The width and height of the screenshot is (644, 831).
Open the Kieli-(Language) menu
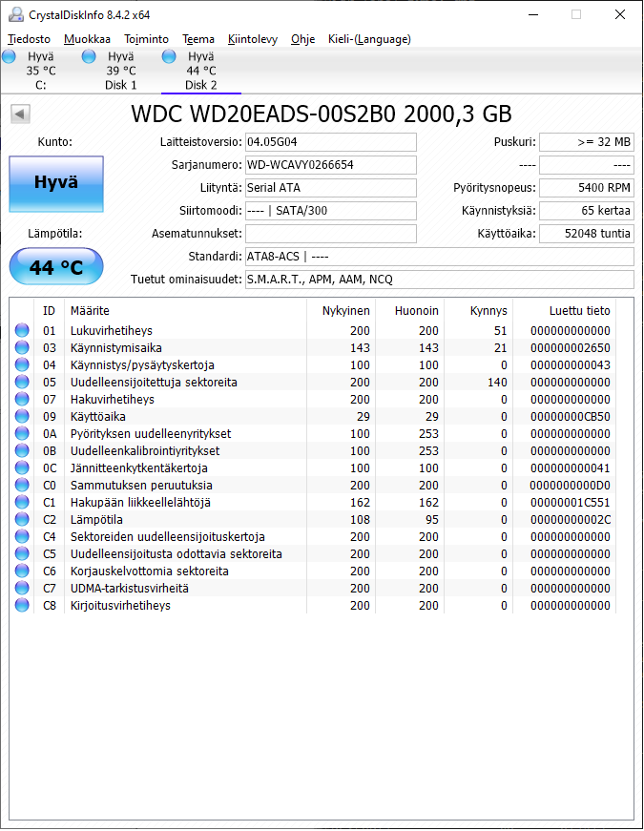369,39
